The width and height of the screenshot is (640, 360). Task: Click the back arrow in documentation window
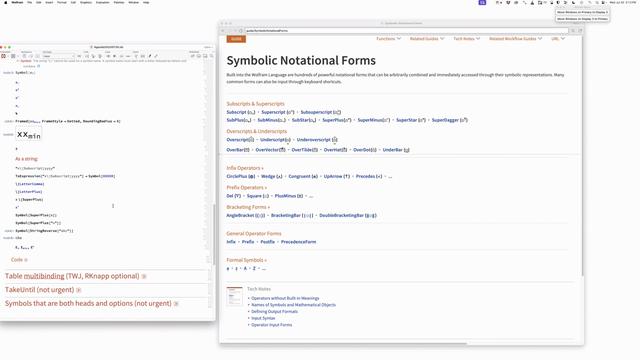pyautogui.click(x=223, y=31)
